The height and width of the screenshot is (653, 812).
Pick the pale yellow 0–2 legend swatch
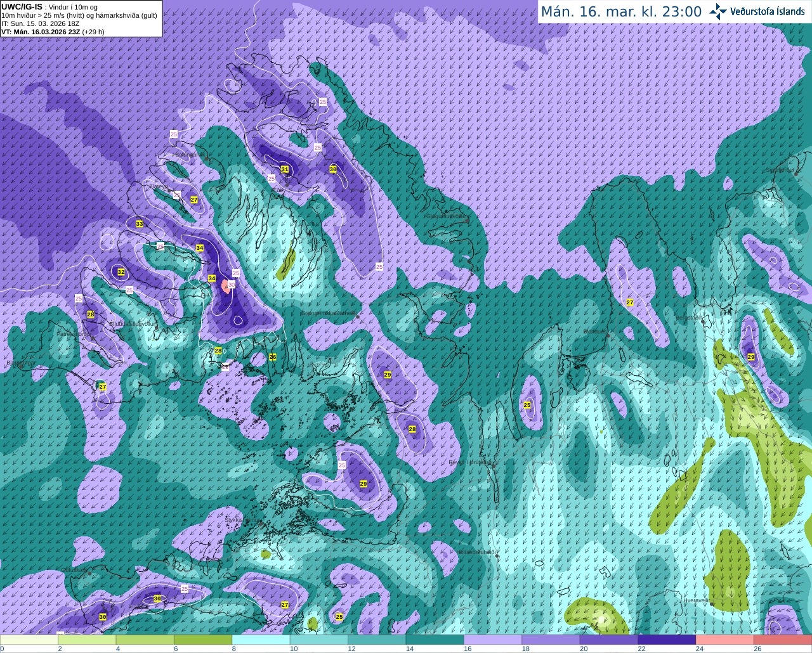tap(29, 640)
